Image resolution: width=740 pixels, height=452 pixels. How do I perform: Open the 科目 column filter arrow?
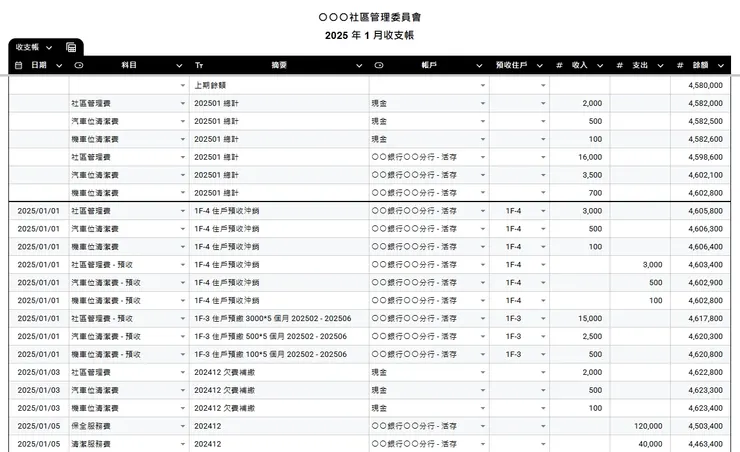pyautogui.click(x=179, y=66)
